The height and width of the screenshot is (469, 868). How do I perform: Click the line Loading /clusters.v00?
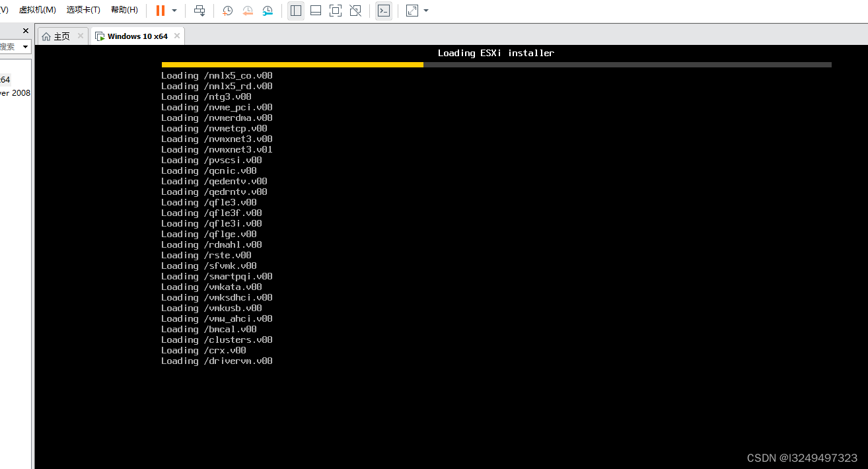217,340
